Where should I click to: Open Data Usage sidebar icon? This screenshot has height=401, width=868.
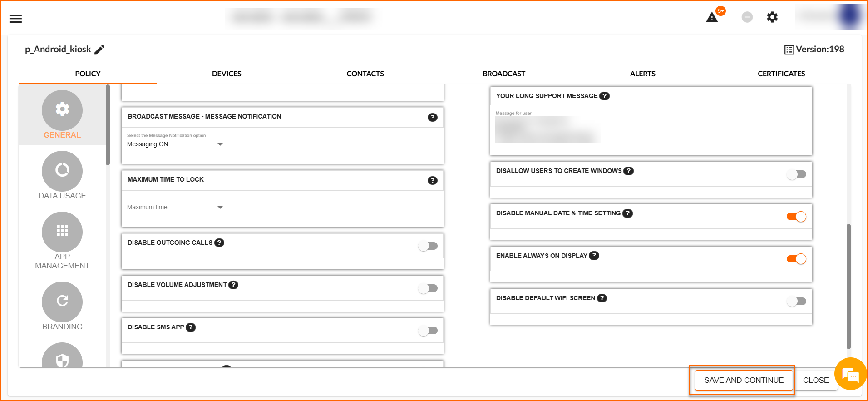tap(62, 171)
